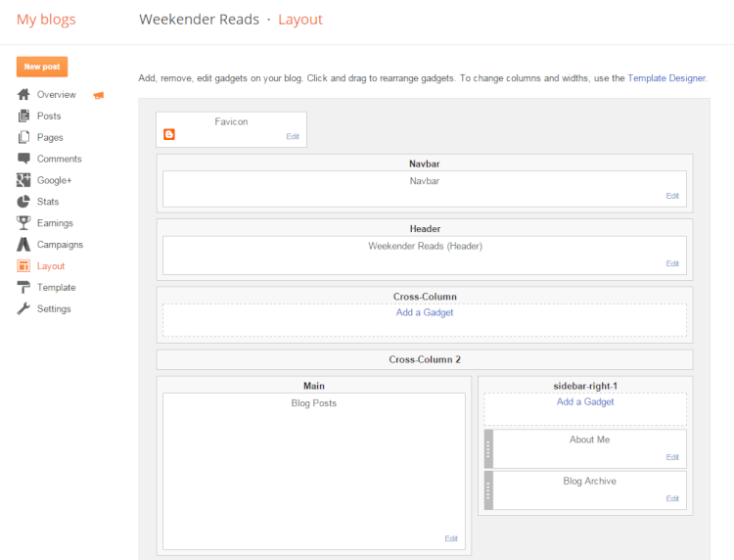734x560 pixels.
Task: Click the Layout heading in title bar
Action: [300, 20]
